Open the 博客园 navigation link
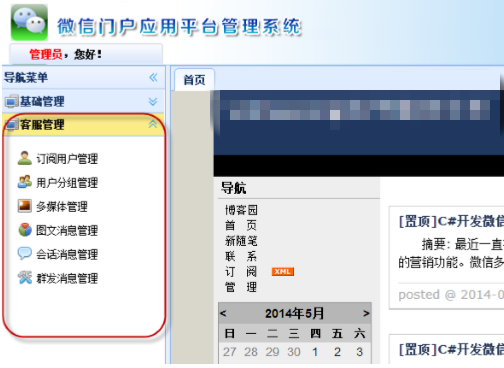 pos(241,210)
